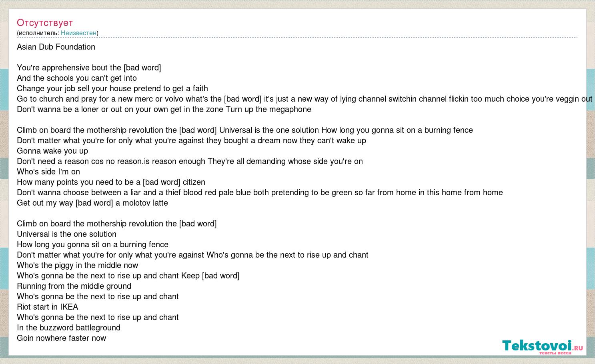595x364 pixels.
Task: Click the line 'Who's side I'm on'
Action: click(48, 172)
